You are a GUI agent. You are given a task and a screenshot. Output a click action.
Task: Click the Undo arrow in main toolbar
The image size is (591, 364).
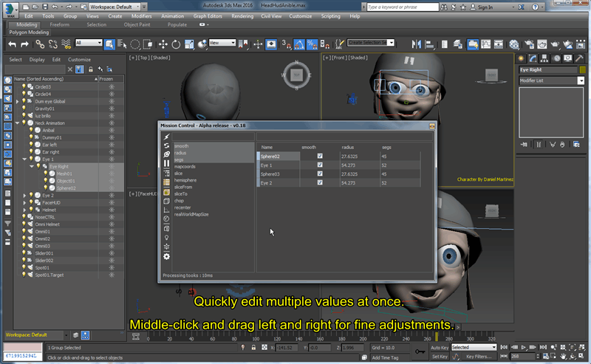coord(12,44)
